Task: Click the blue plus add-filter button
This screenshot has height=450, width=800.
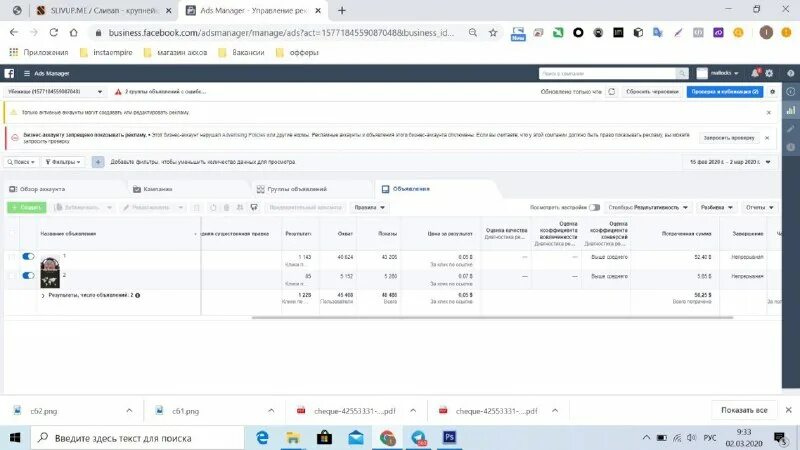Action: pos(98,162)
